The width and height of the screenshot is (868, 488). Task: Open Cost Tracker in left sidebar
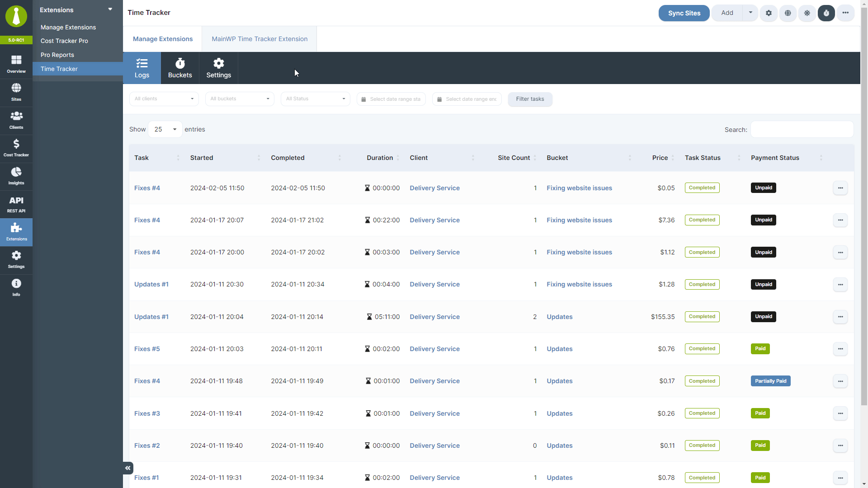click(16, 148)
